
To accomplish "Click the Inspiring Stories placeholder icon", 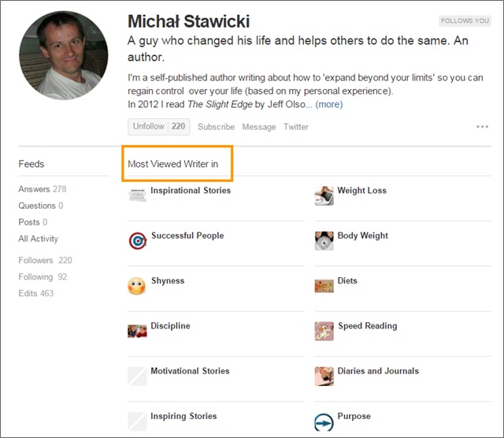I will click(x=137, y=421).
